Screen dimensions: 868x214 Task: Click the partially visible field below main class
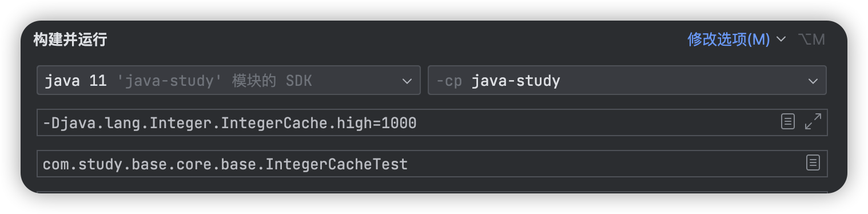tap(432, 192)
